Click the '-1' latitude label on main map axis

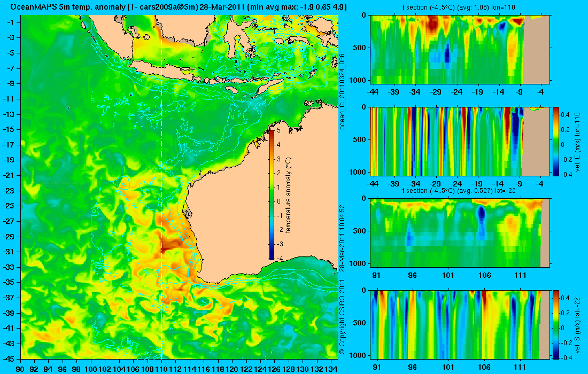pos(11,22)
